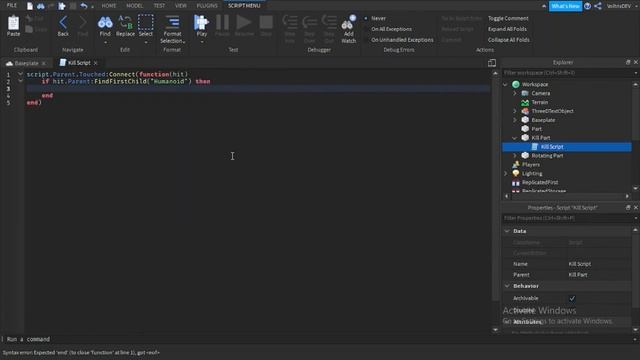Click the binoculars icon in quick access bar

[x=41, y=6]
